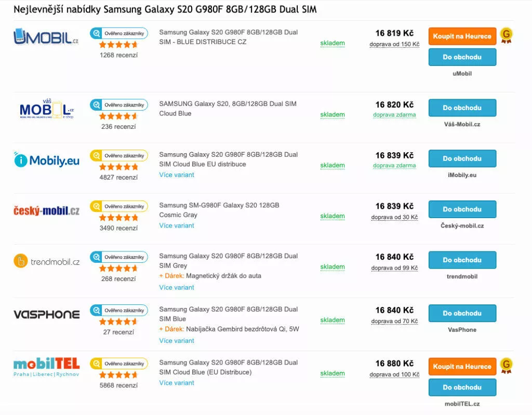This screenshot has height=415, width=532.
Task: Click the trendmobil.cz logo
Action: click(x=46, y=261)
